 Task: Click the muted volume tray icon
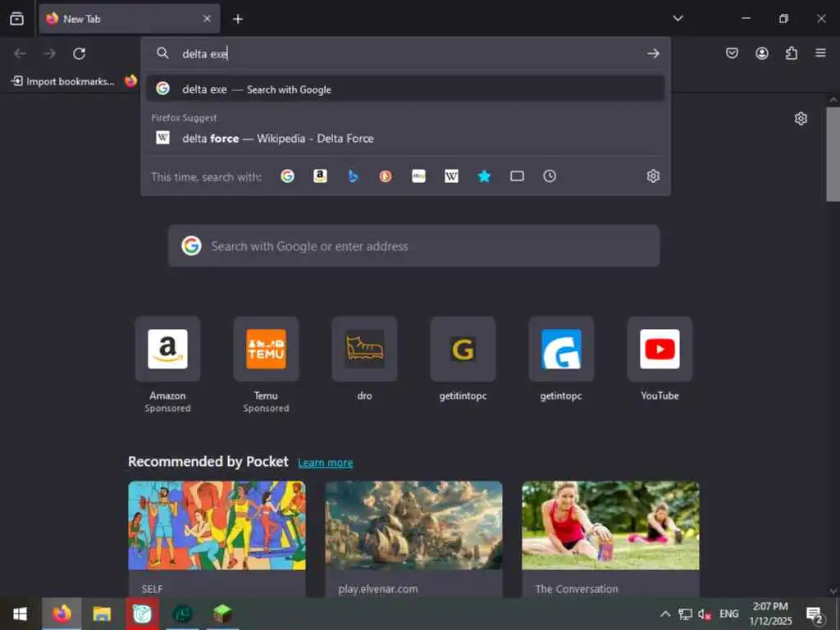pos(704,614)
